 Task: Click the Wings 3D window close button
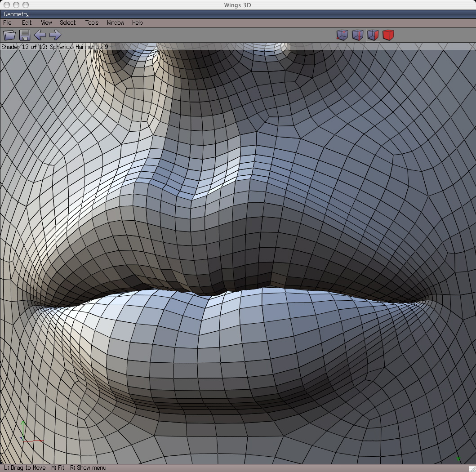point(7,4)
